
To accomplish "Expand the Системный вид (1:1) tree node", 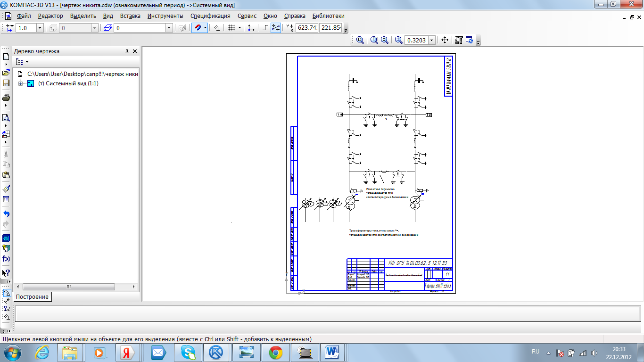I will (x=20, y=83).
